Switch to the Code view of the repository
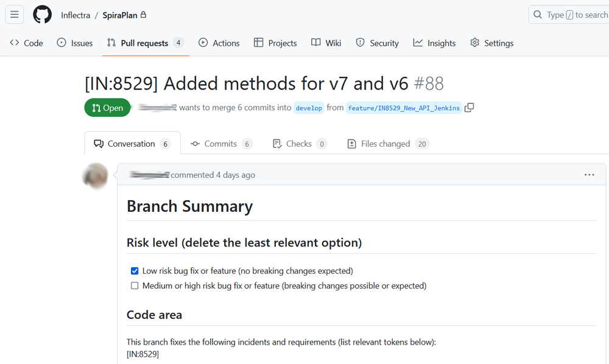 pos(26,43)
